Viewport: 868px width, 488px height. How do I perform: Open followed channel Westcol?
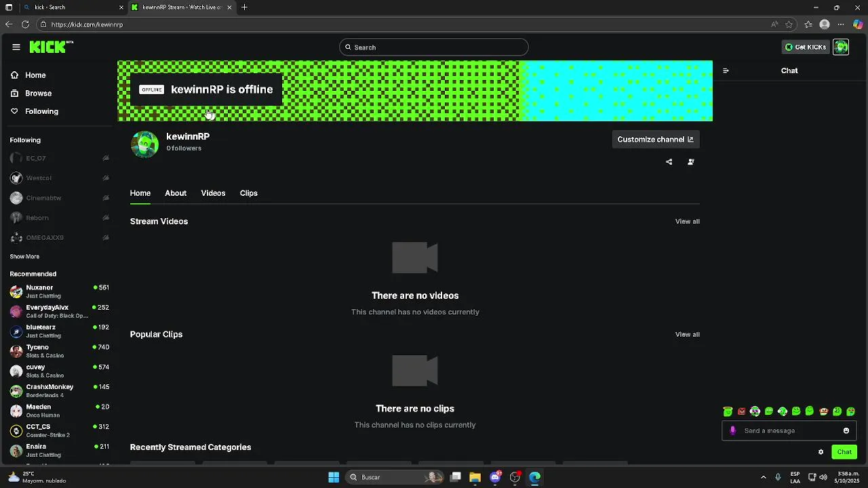coord(60,178)
